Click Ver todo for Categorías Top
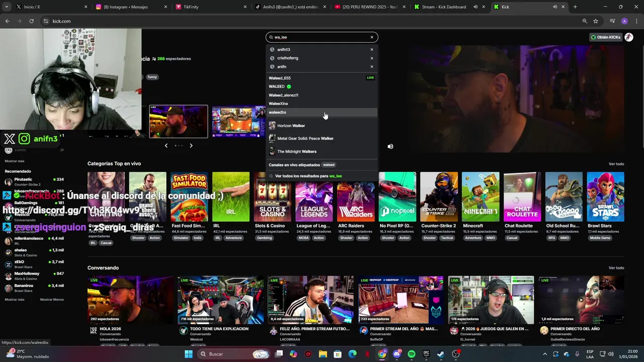 pos(616,164)
